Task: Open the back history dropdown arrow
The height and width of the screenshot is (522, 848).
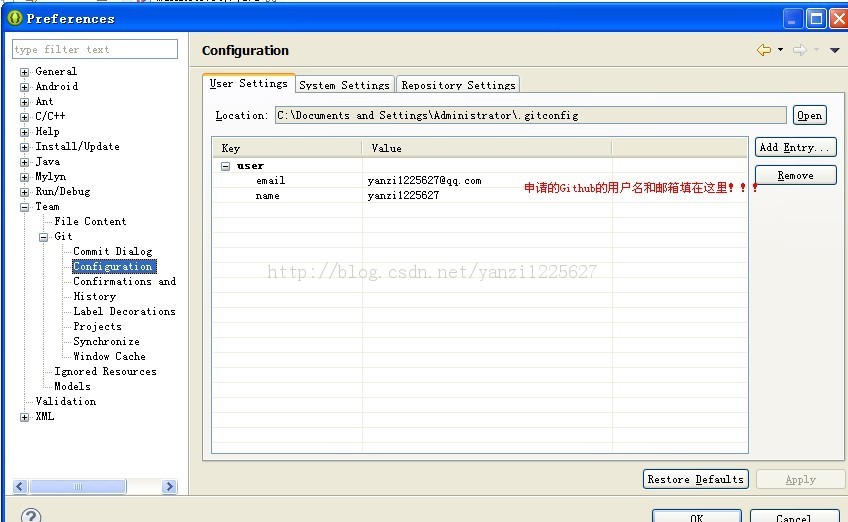Action: [x=780, y=50]
